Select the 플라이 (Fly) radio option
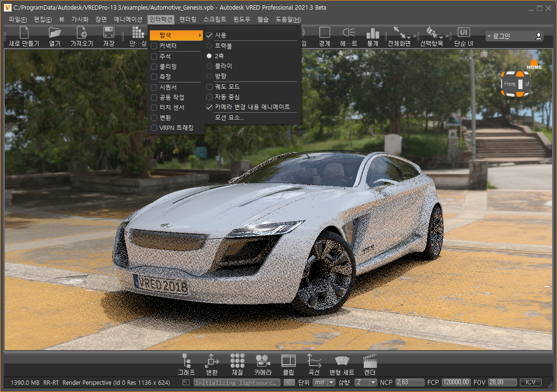557x392 pixels. [x=209, y=66]
